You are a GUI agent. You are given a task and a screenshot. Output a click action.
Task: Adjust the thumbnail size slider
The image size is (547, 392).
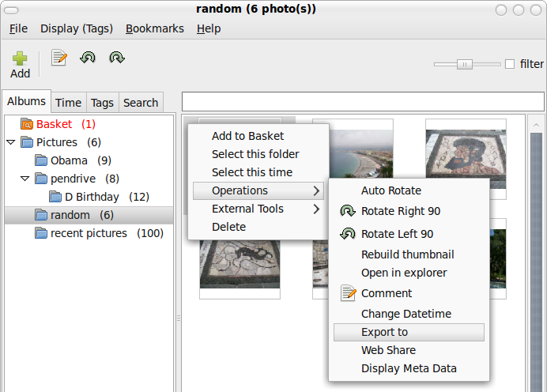tap(466, 64)
